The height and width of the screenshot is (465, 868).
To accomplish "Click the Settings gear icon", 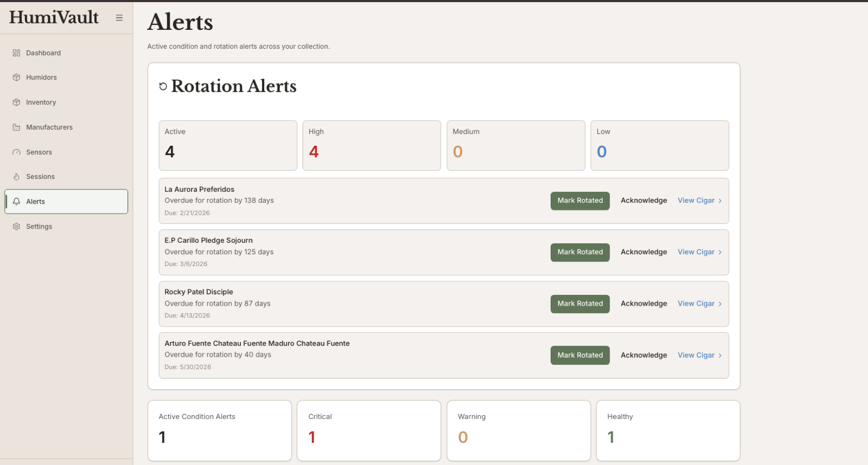I will (x=16, y=227).
